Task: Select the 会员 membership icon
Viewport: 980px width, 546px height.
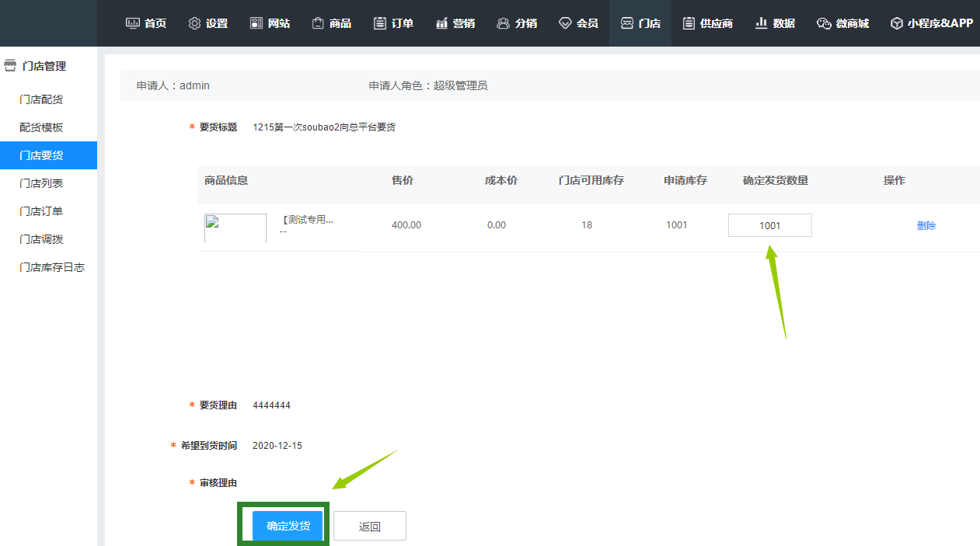Action: click(565, 23)
